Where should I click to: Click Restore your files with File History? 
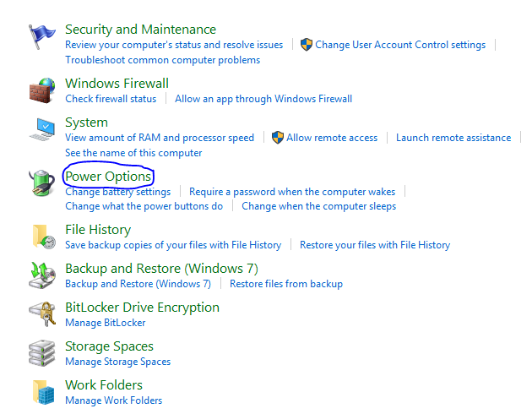[x=375, y=245]
